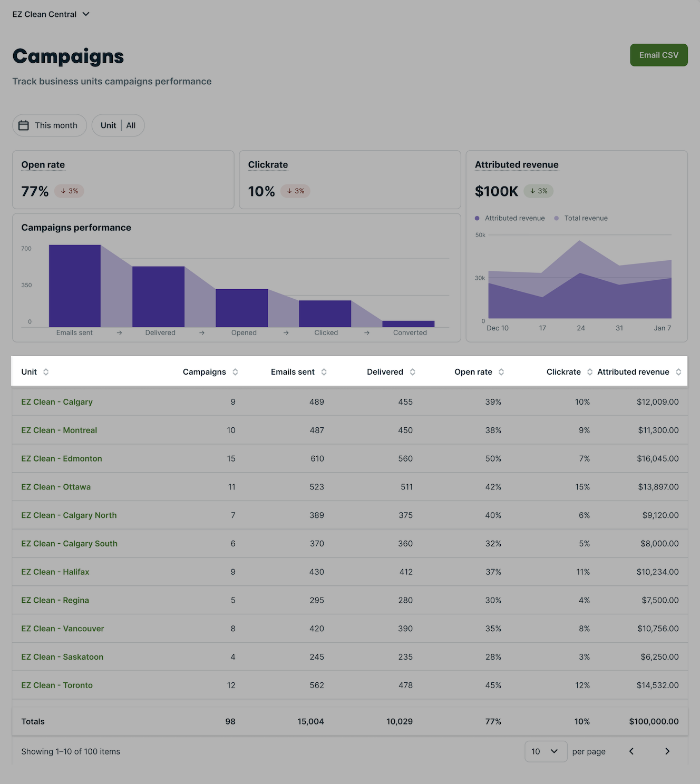
Task: Click the Delivered column sort icon
Action: pos(412,372)
